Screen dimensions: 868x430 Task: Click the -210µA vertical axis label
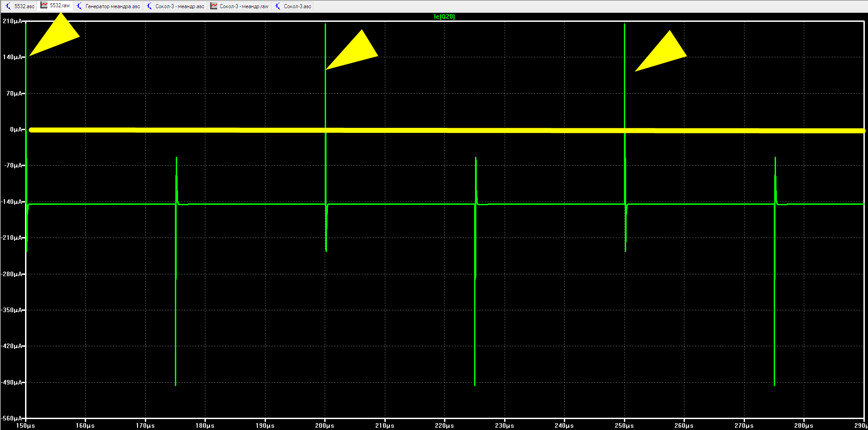pyautogui.click(x=11, y=238)
